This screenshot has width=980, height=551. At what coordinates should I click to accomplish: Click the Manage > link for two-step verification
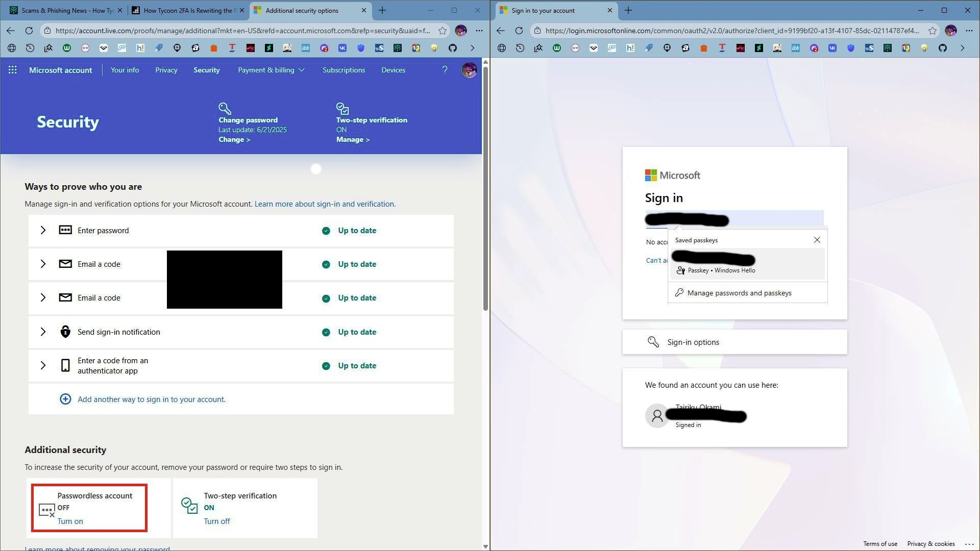click(x=353, y=139)
